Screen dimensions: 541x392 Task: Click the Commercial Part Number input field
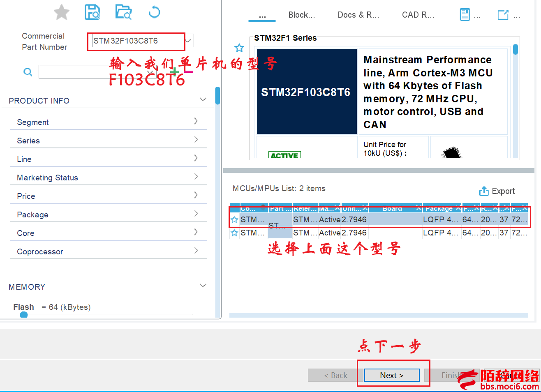tap(138, 41)
